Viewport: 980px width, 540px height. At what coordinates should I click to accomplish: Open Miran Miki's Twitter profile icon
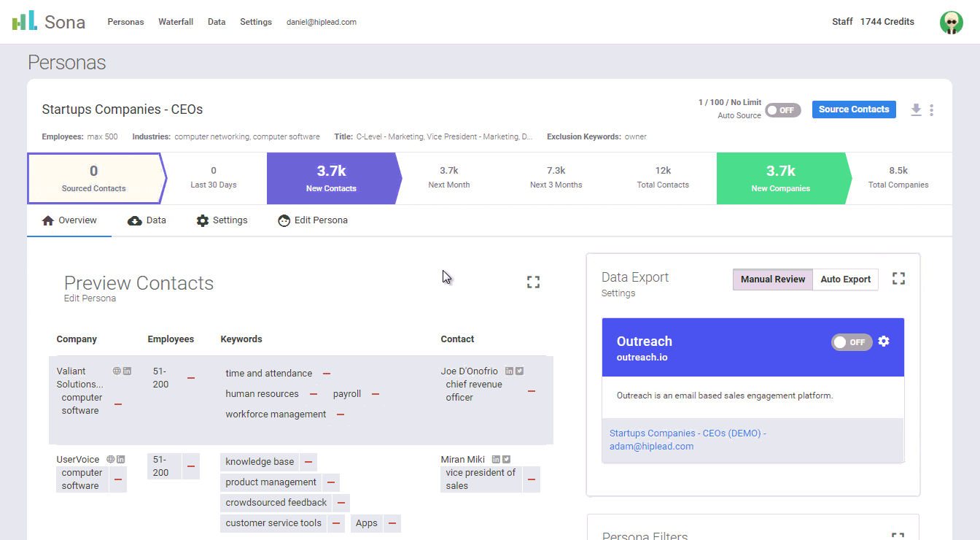click(506, 460)
